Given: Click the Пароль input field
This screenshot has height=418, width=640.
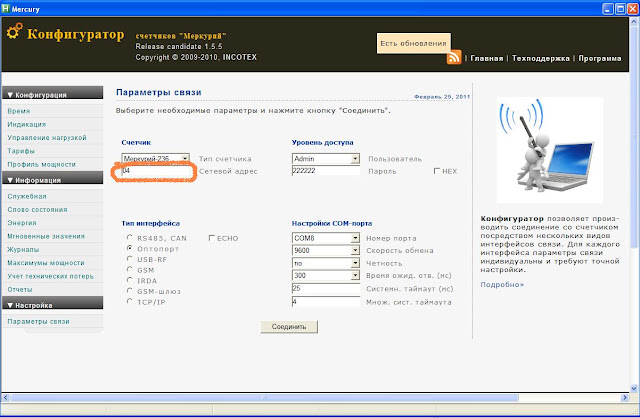Looking at the screenshot, I should click(x=326, y=171).
